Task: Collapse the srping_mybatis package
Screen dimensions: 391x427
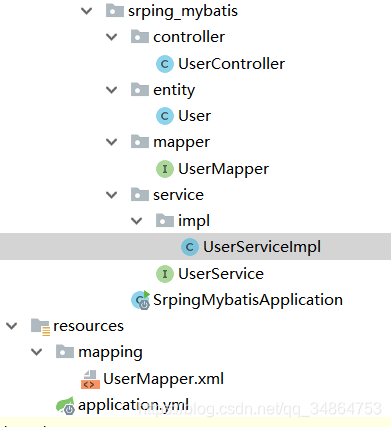Action: click(87, 11)
